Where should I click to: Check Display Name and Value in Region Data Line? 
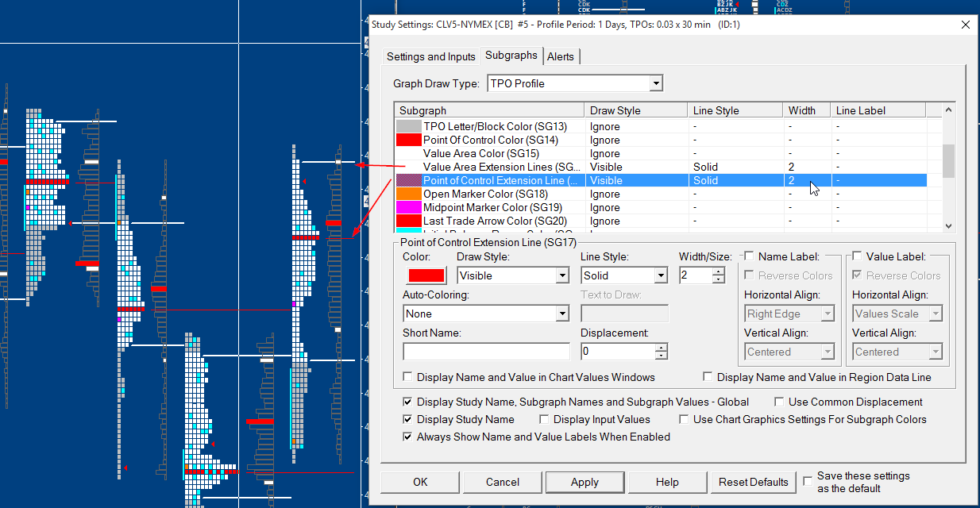[708, 377]
